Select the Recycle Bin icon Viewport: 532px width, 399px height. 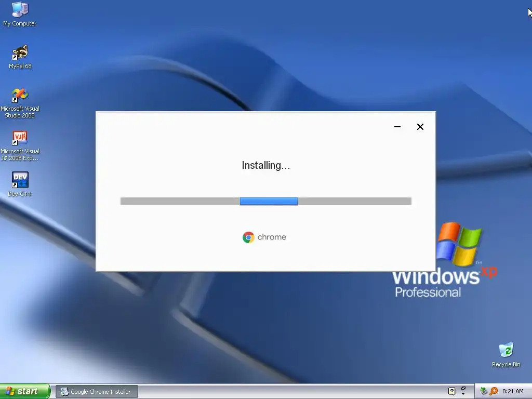[x=506, y=354]
